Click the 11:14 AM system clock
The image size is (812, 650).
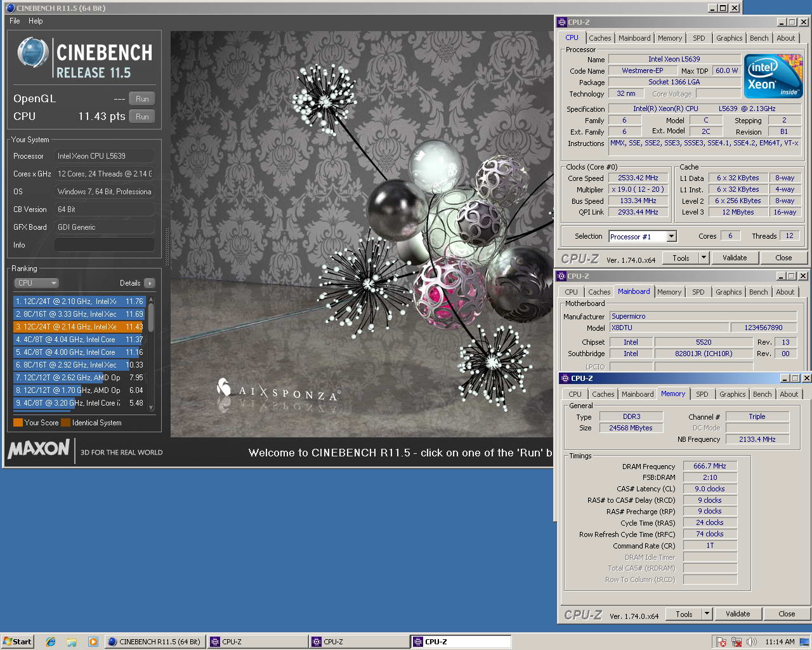click(780, 642)
